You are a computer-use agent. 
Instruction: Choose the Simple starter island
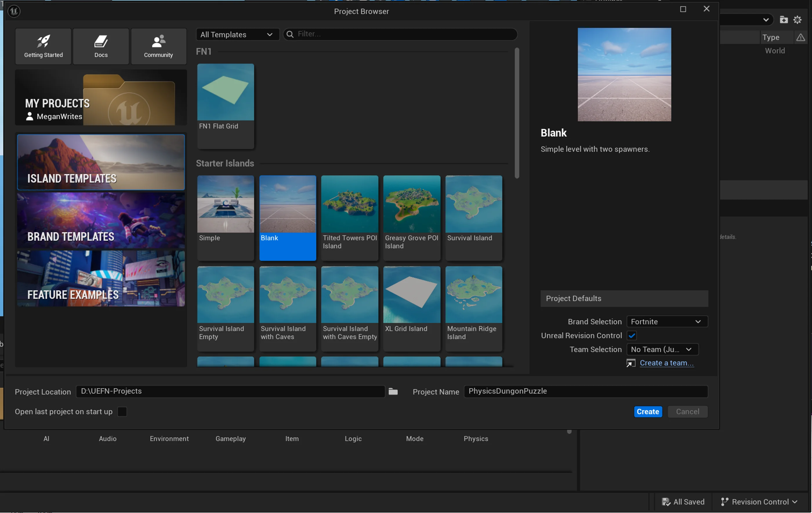[x=226, y=218]
